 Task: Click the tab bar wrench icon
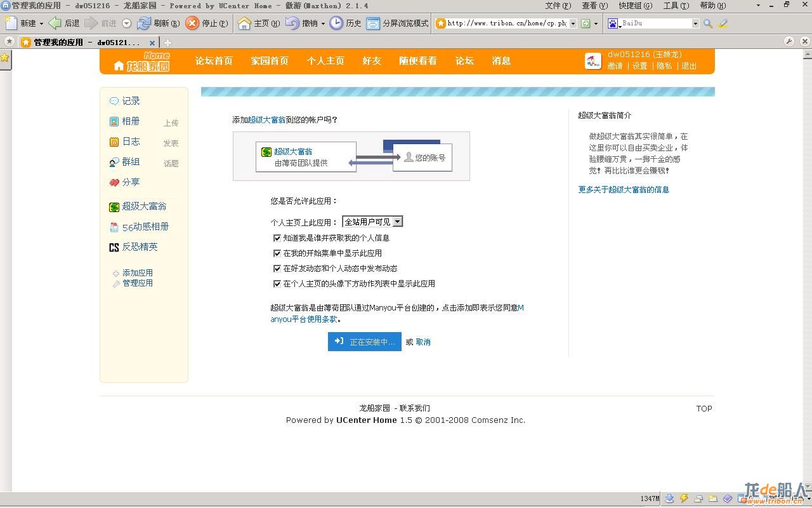pyautogui.click(x=789, y=41)
